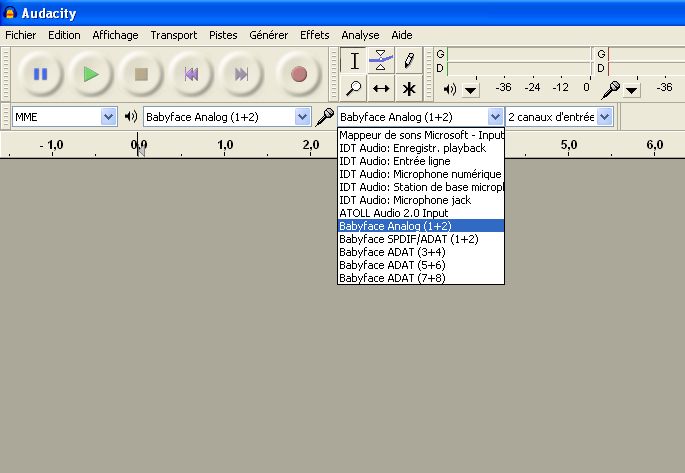Pick IDT Audio: Microphone jack input
The height and width of the screenshot is (473, 685).
(x=405, y=200)
